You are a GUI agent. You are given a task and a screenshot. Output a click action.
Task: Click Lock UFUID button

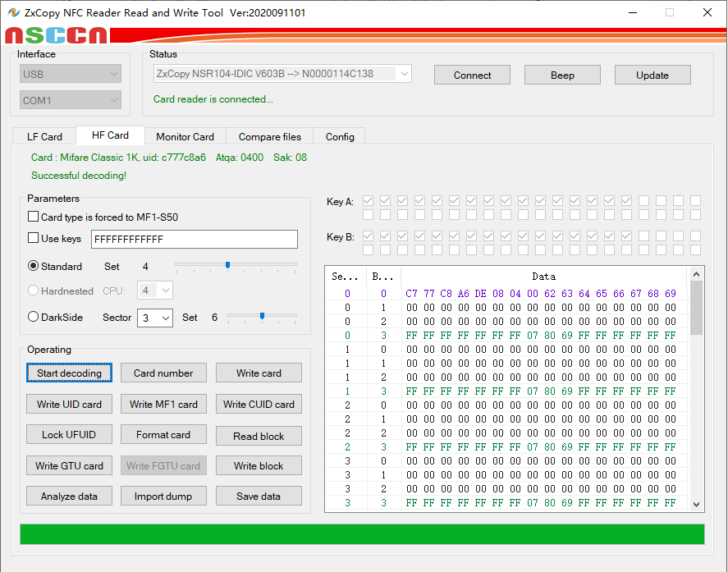[x=69, y=435]
